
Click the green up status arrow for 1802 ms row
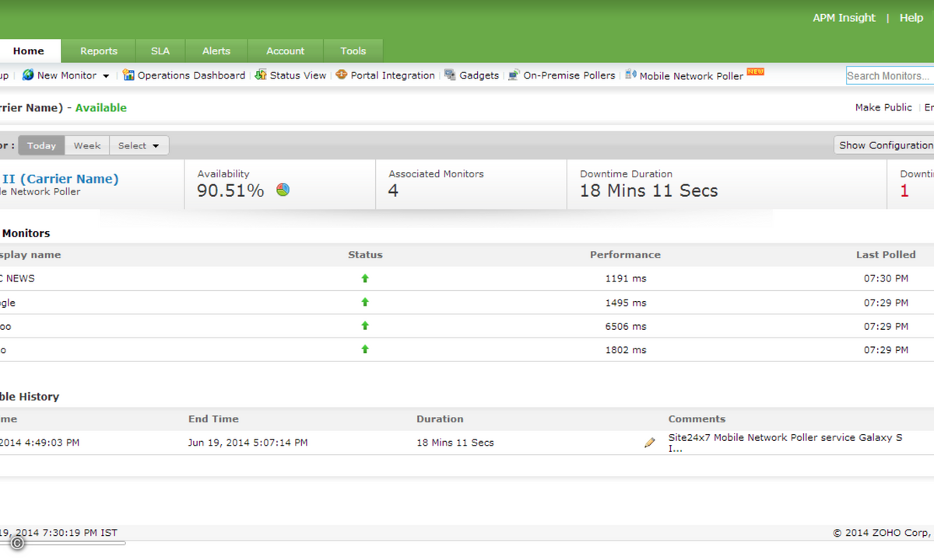pos(365,350)
